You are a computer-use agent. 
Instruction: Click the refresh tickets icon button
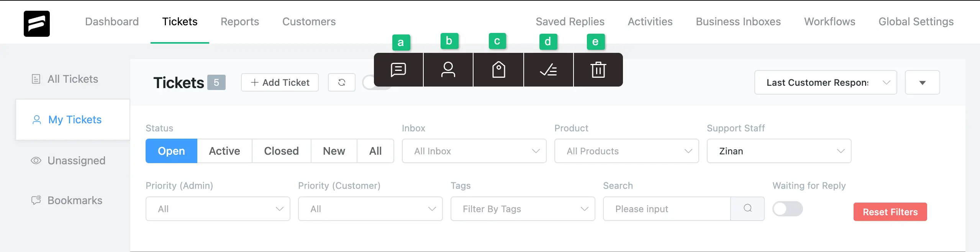pos(342,82)
